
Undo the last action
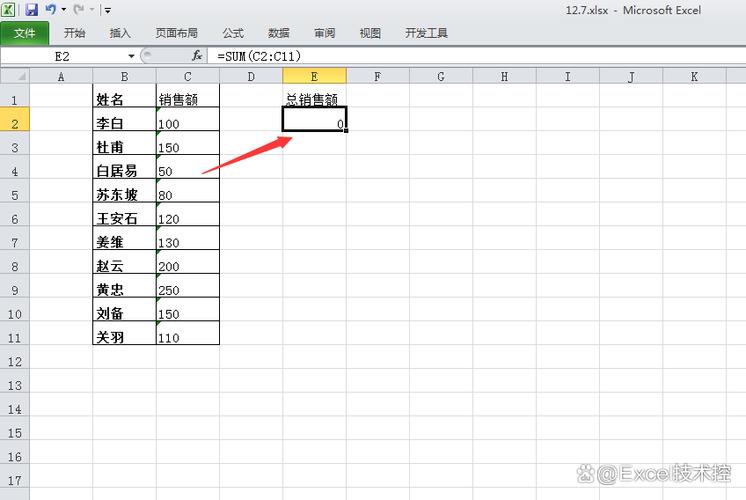click(50, 9)
